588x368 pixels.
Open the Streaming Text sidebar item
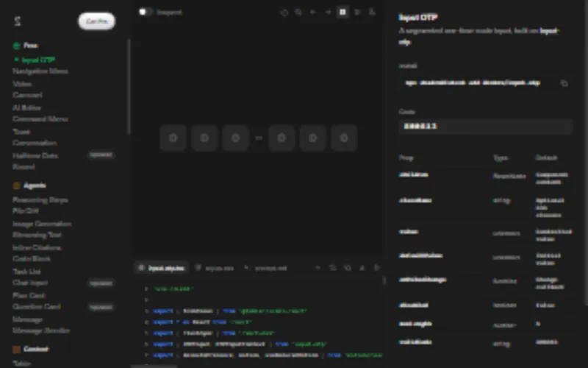tap(37, 235)
